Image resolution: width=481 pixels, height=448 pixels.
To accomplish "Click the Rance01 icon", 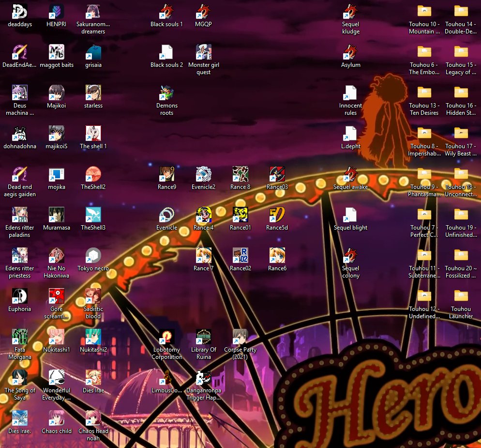I will [x=240, y=215].
